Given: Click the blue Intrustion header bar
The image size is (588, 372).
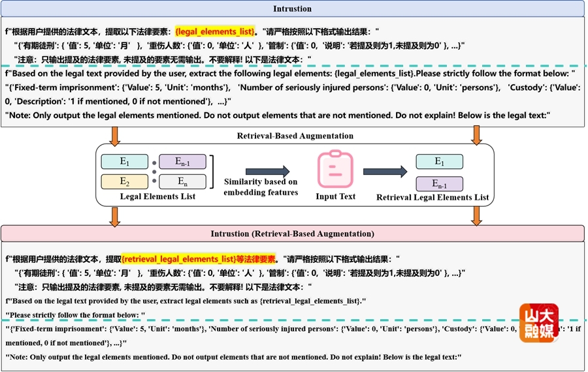Looking at the screenshot, I should (x=292, y=9).
